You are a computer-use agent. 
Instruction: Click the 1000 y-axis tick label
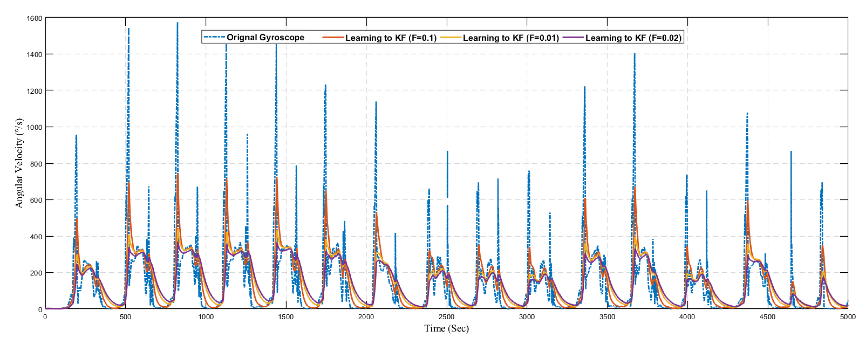coord(34,127)
